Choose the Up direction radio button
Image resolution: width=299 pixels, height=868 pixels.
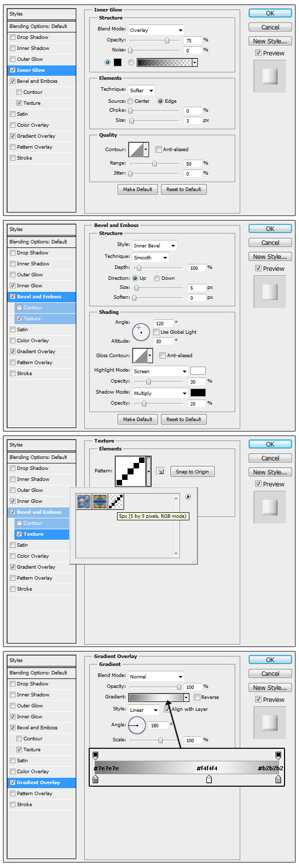click(135, 278)
